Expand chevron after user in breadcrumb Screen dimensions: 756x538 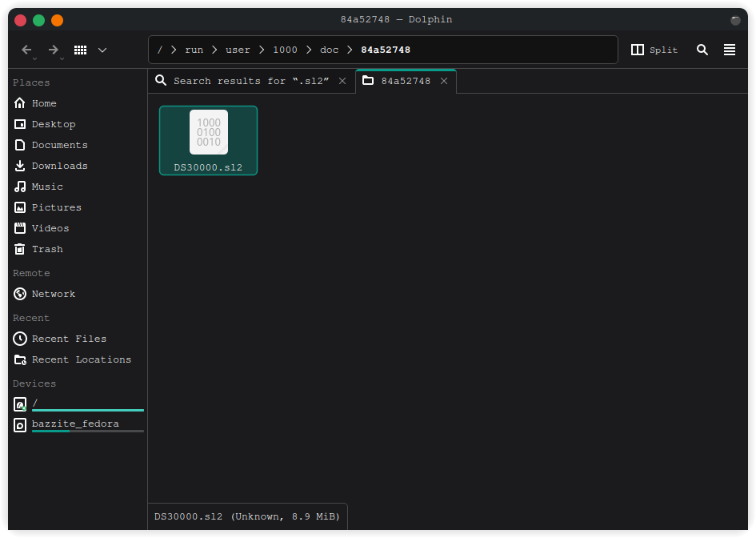[x=262, y=50]
